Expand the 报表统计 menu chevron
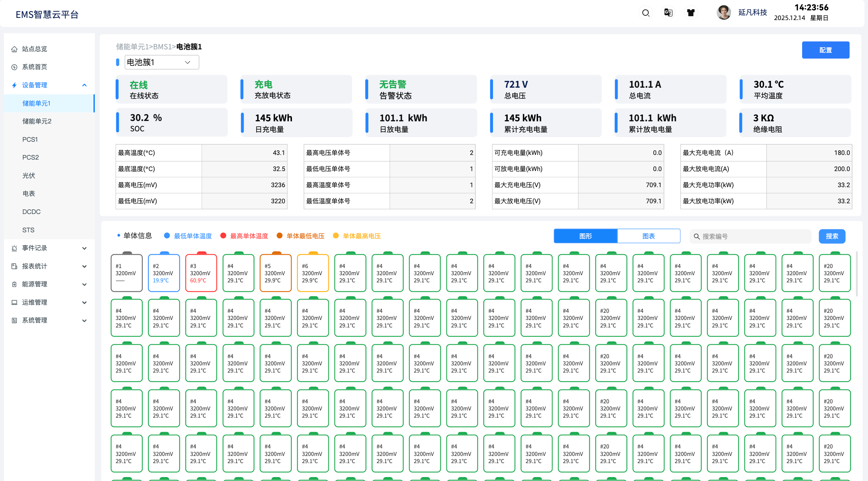The width and height of the screenshot is (868, 481). point(84,266)
